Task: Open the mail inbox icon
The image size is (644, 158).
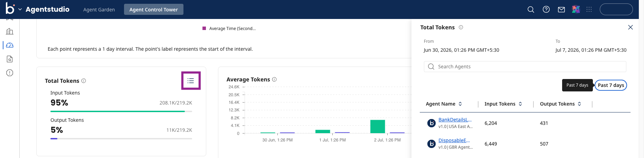Action: (561, 10)
